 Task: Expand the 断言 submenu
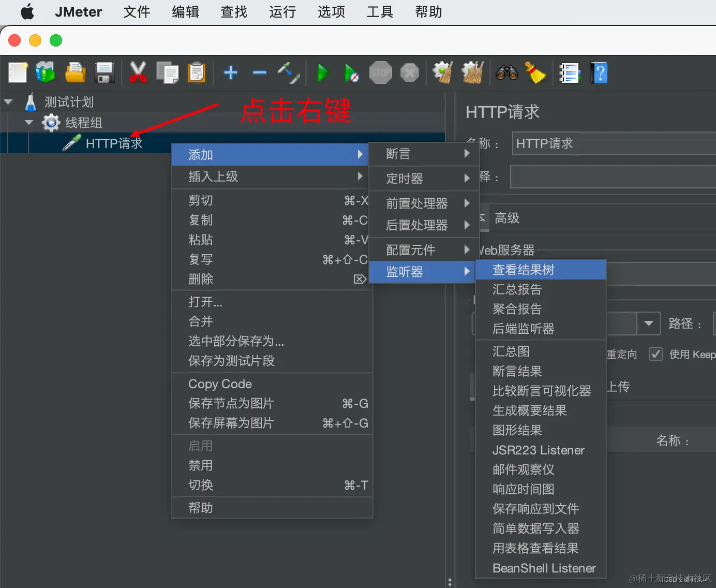tap(424, 154)
